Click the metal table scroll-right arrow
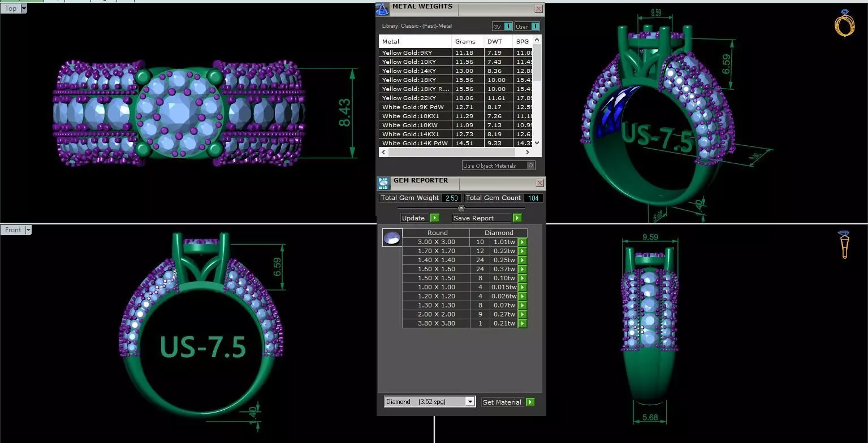The height and width of the screenshot is (443, 868). click(x=528, y=153)
